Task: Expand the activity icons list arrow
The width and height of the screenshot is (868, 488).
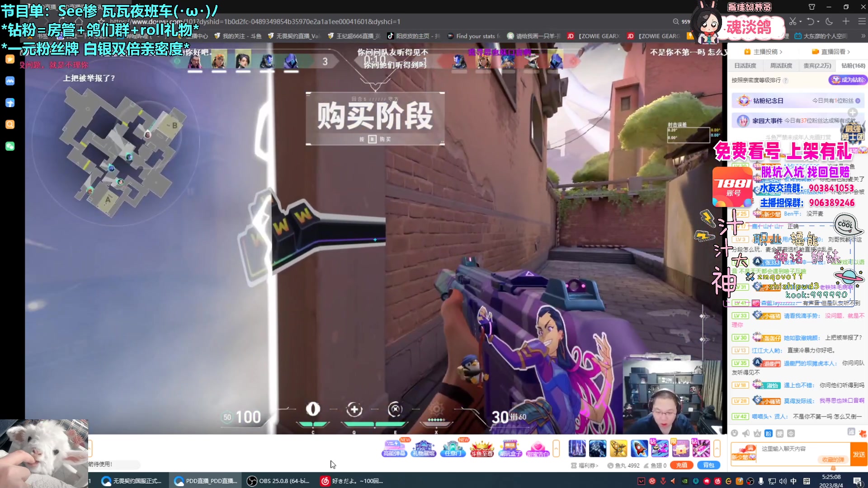Action: point(556,448)
